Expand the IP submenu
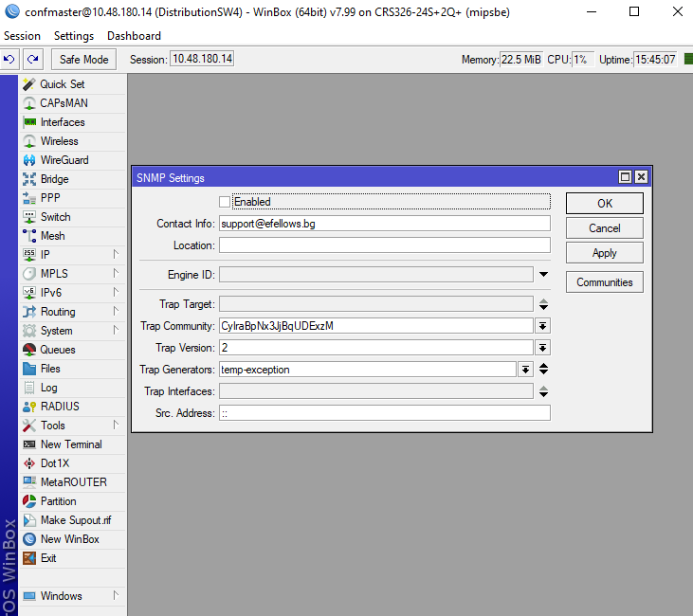Viewport: 693px width, 616px height. [116, 254]
